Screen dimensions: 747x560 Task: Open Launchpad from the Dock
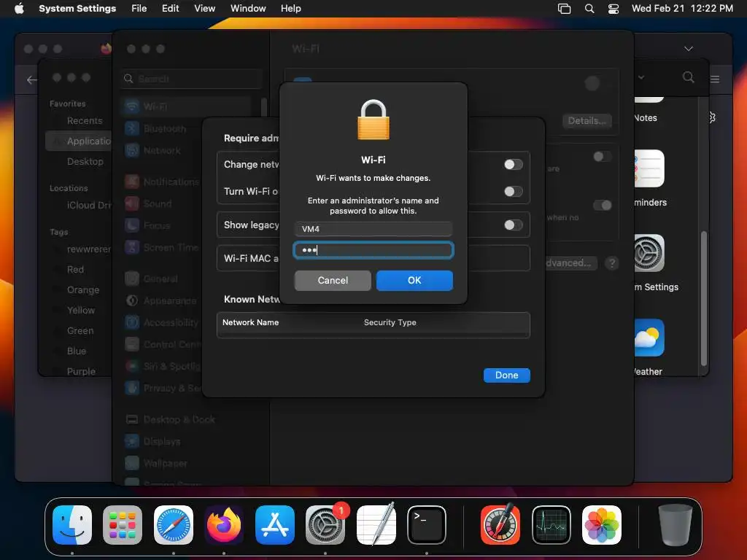pos(123,525)
